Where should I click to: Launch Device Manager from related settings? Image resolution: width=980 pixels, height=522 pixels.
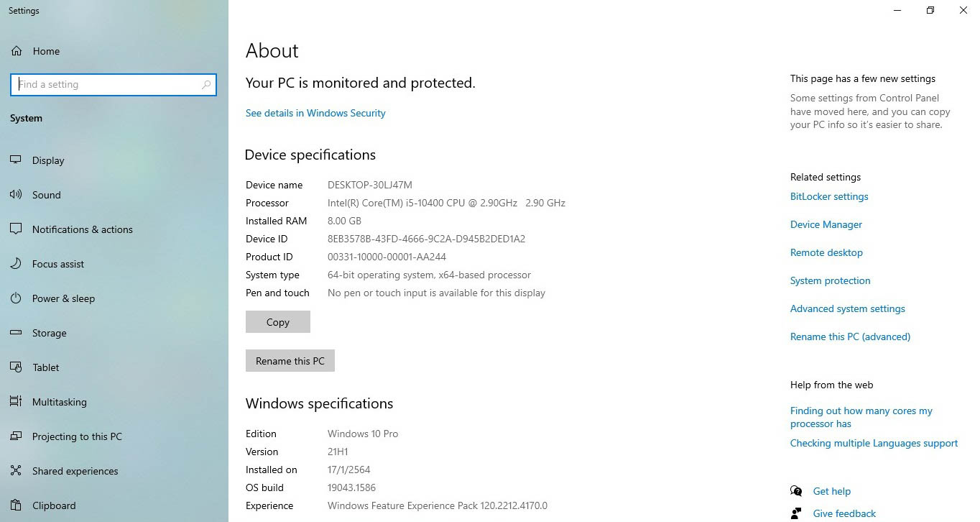click(x=826, y=224)
